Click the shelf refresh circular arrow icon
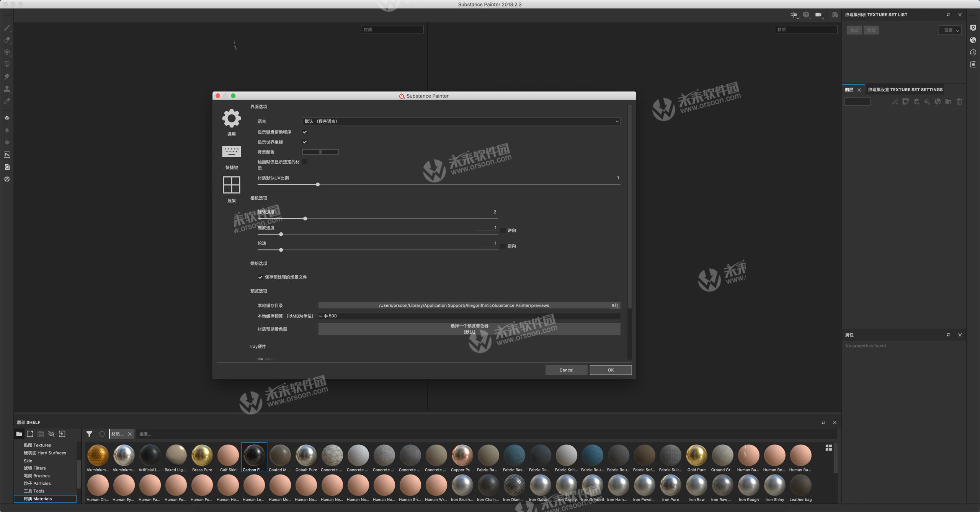This screenshot has height=512, width=980. click(x=102, y=434)
